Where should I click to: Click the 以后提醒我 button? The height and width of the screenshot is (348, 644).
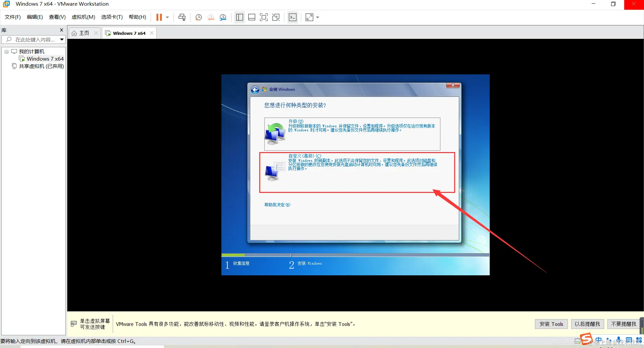587,324
